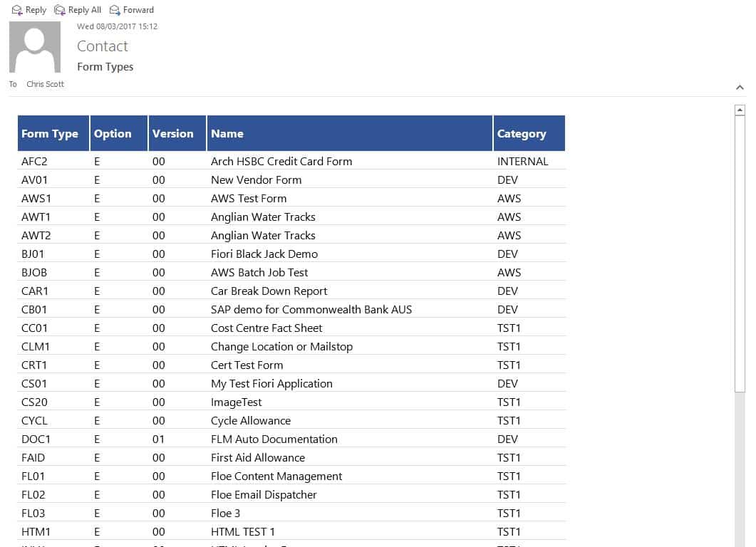Click the FLM Auto Documentation name
This screenshot has height=547, width=756.
(x=274, y=439)
